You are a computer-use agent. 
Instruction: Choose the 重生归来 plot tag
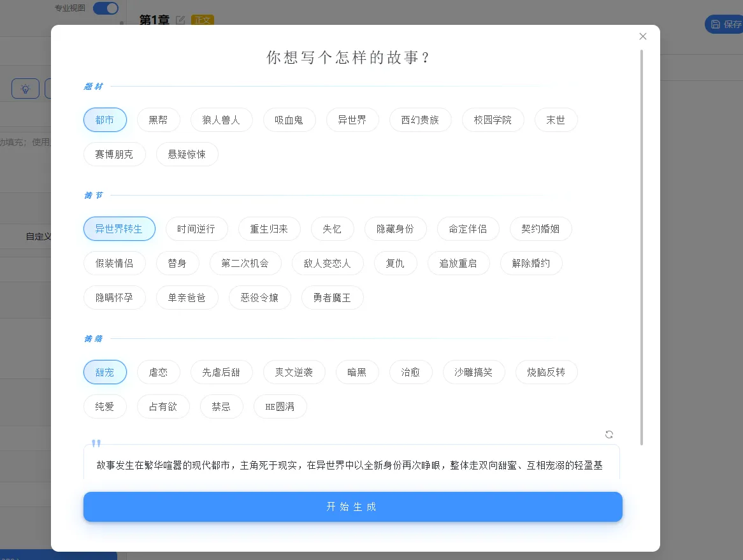point(269,229)
